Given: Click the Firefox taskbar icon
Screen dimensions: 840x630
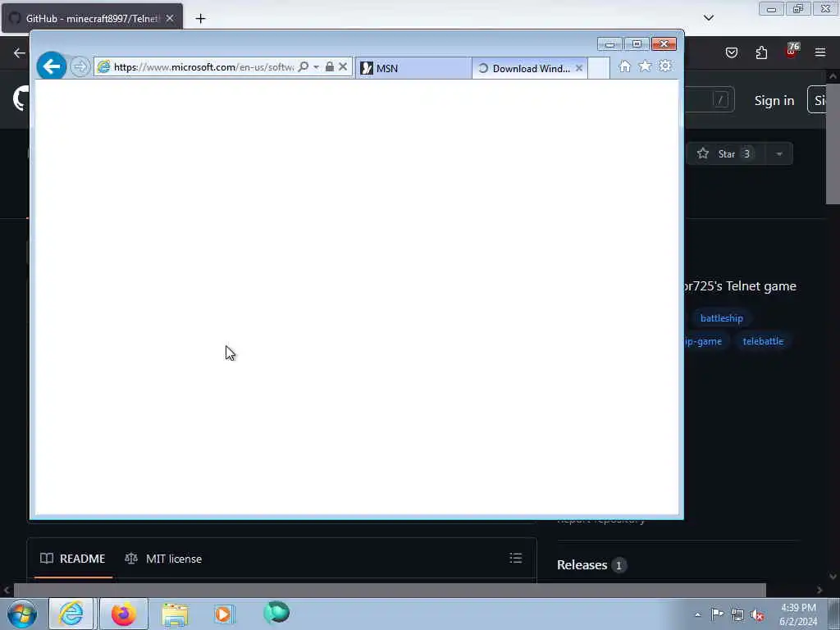Looking at the screenshot, I should coord(124,614).
